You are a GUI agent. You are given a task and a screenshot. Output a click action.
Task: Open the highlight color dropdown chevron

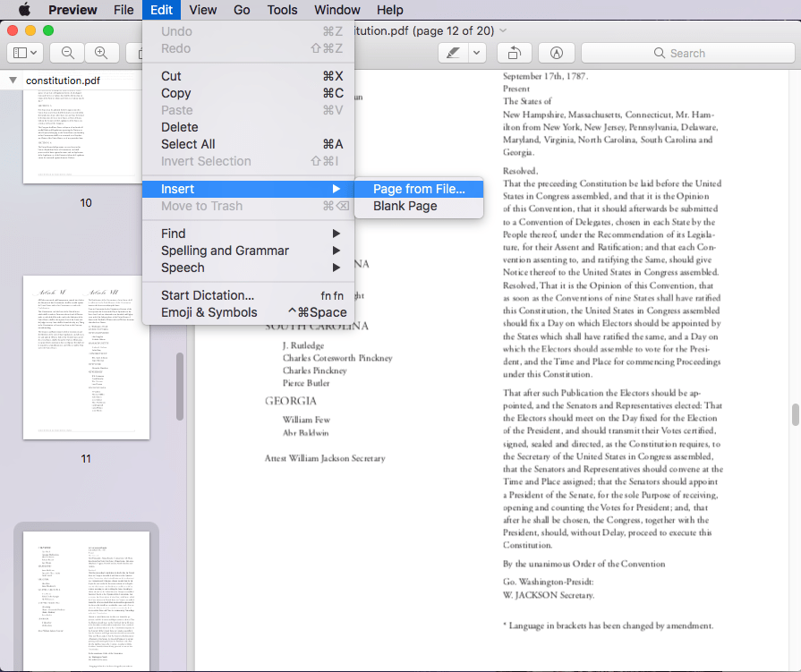(x=477, y=53)
